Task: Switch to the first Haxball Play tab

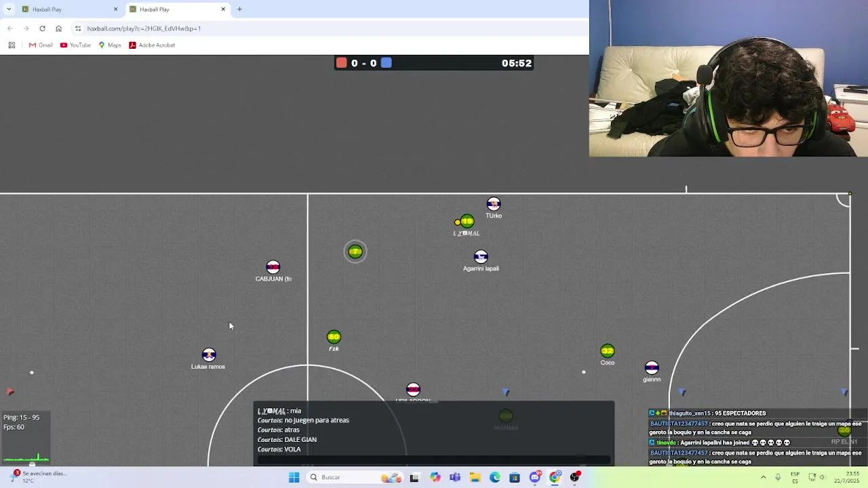Action: point(68,9)
